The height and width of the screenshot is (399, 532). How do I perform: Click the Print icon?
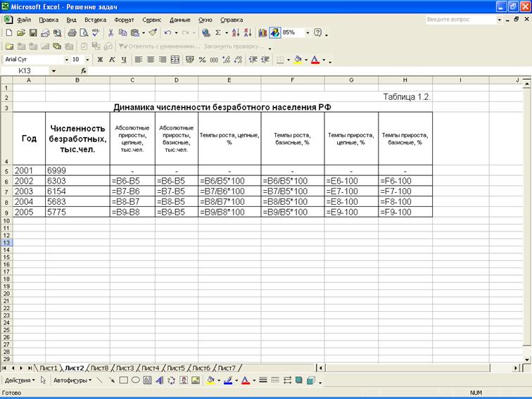click(x=72, y=32)
